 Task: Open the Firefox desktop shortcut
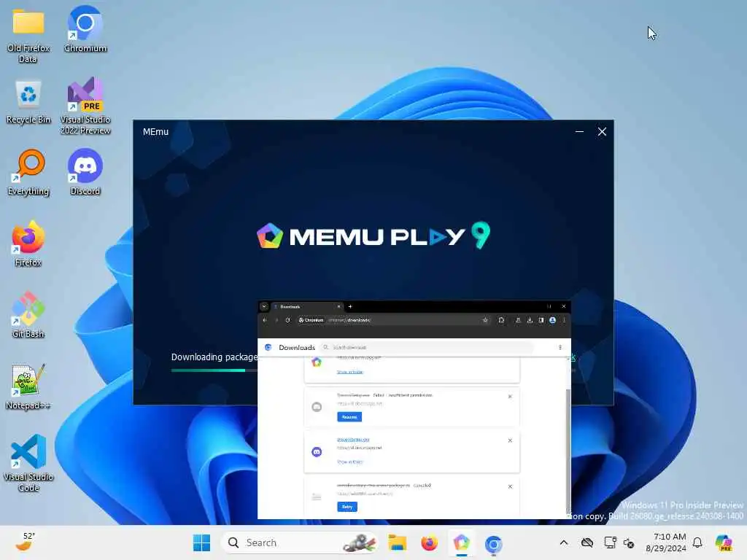tap(28, 244)
